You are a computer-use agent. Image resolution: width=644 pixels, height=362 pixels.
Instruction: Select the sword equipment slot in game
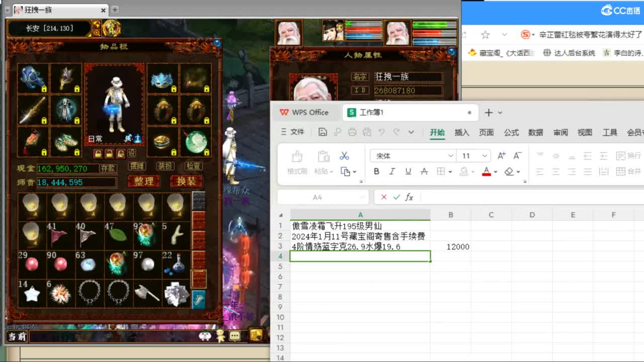pos(33,110)
